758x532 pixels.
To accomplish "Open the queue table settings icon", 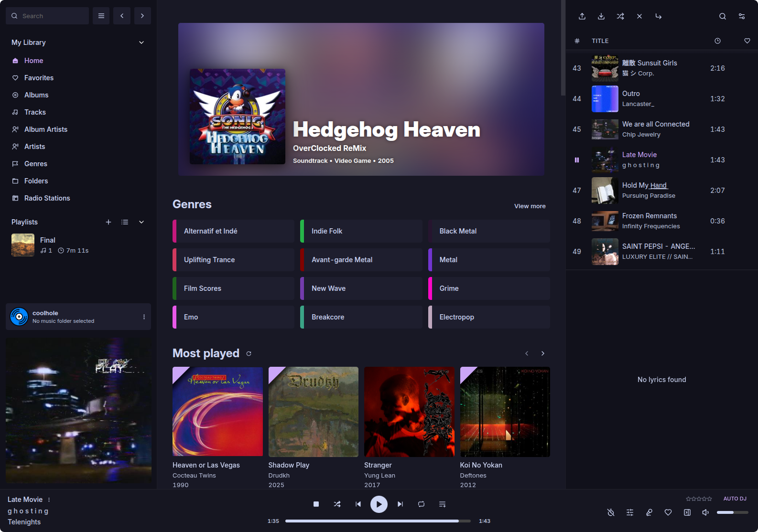I will coord(742,16).
